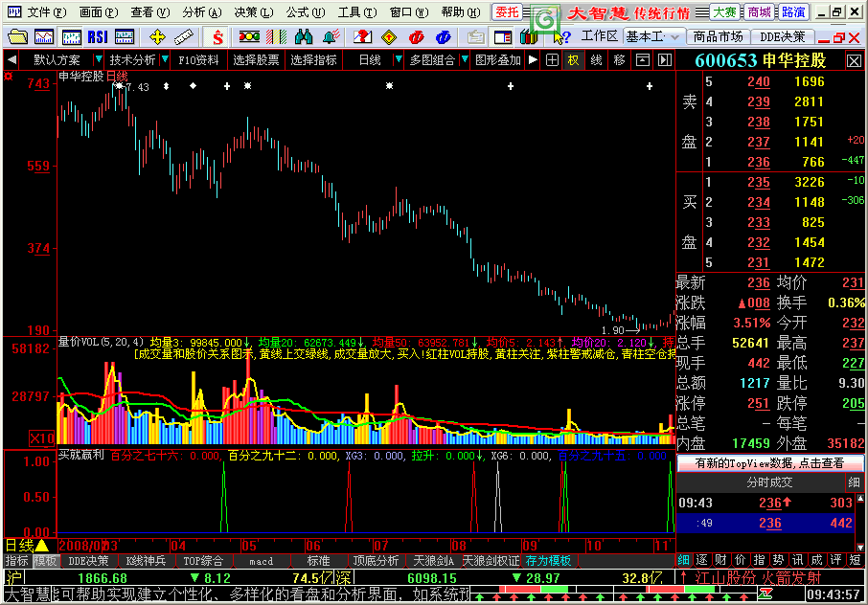Open the 文件(F) menu
This screenshot has width=868, height=605.
47,12
